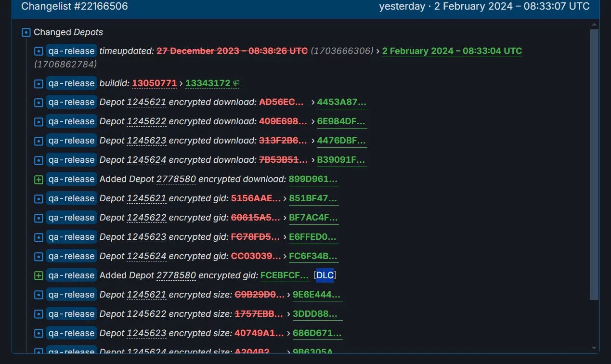Click the modified icon on the timeupdated row
This screenshot has width=611, height=364.
point(39,51)
